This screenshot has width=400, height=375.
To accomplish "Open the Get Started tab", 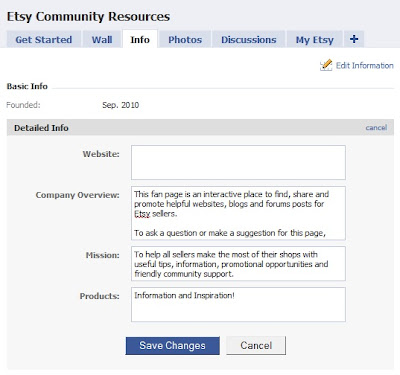I will pos(44,40).
